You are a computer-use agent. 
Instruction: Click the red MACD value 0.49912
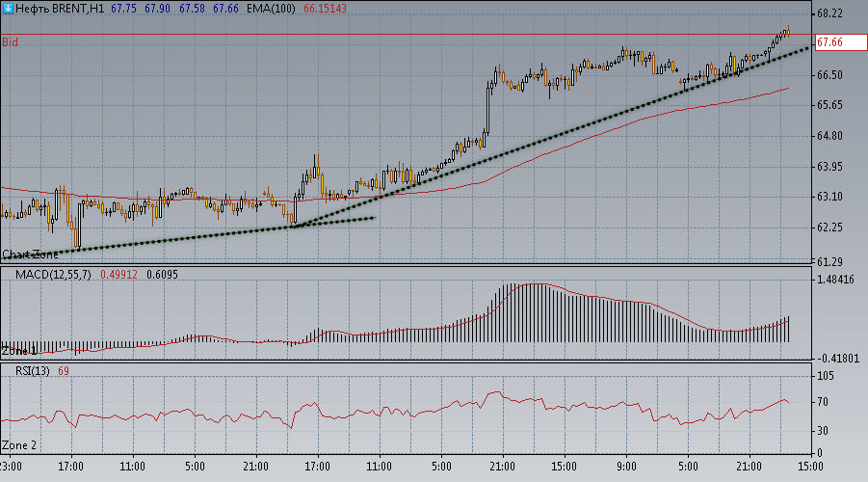pyautogui.click(x=119, y=275)
